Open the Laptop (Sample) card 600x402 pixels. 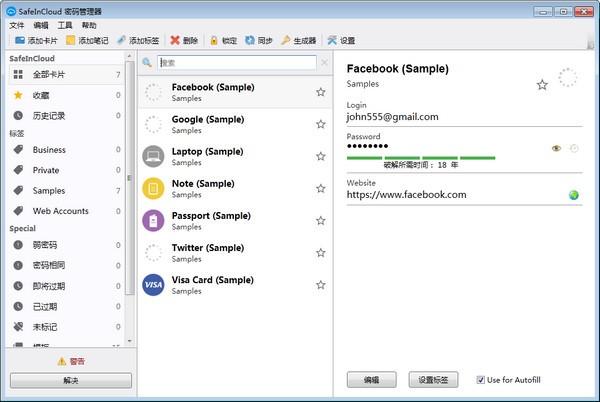click(235, 156)
